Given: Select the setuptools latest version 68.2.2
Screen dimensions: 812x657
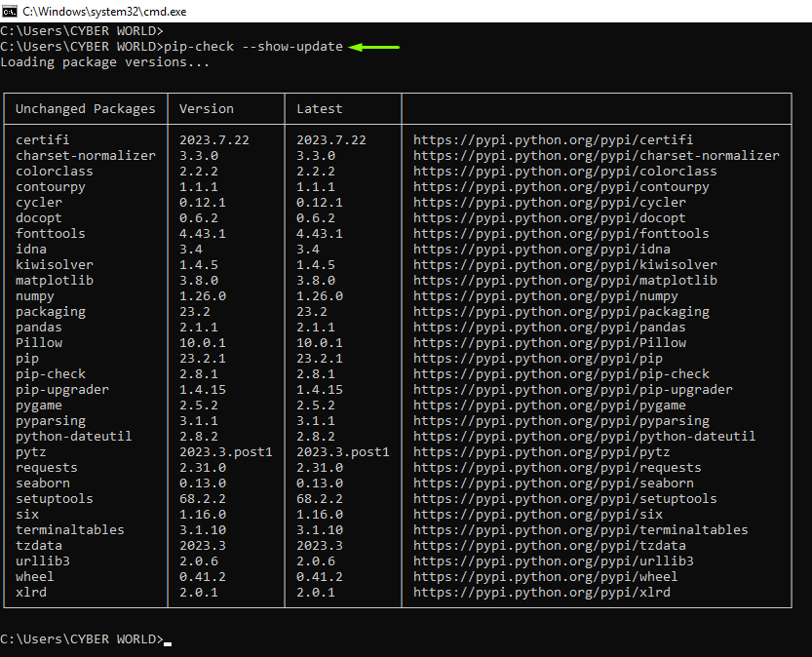Looking at the screenshot, I should tap(319, 498).
